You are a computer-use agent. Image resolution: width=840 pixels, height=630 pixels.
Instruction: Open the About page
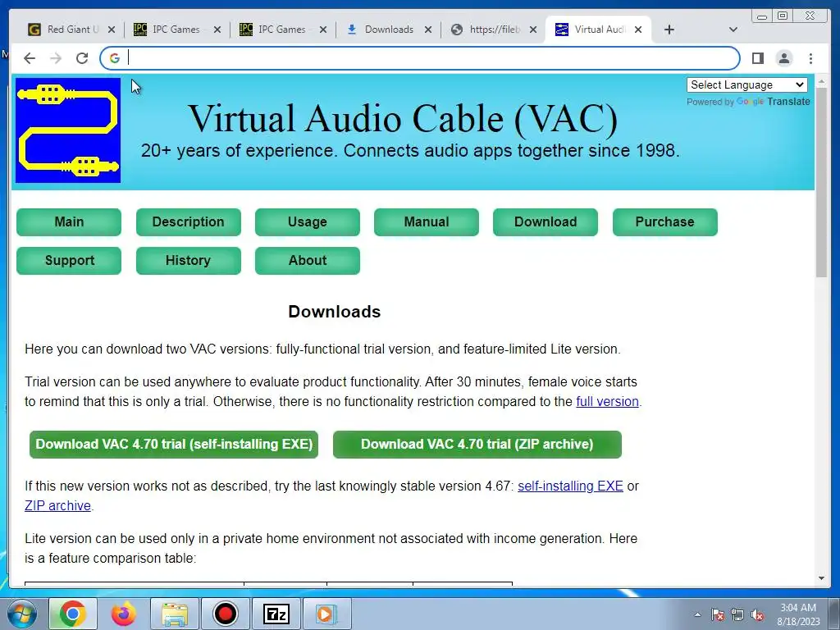tap(308, 260)
